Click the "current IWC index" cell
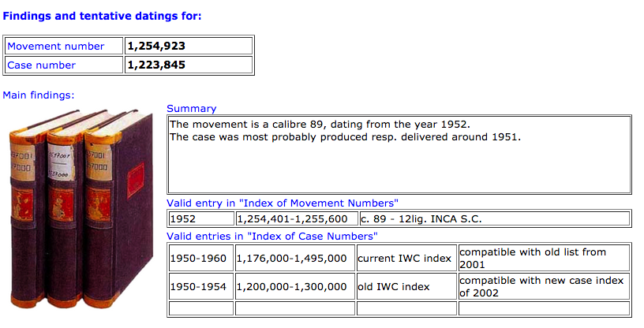This screenshot has height=328, width=644. pos(405,258)
